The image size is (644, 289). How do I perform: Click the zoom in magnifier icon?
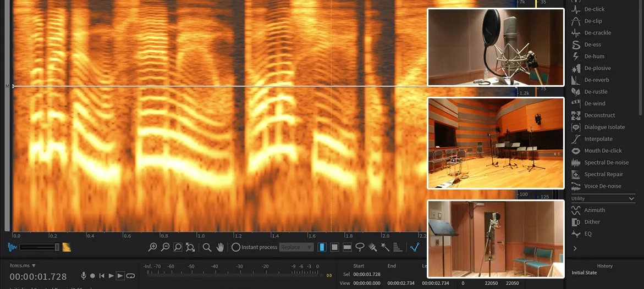(x=153, y=247)
